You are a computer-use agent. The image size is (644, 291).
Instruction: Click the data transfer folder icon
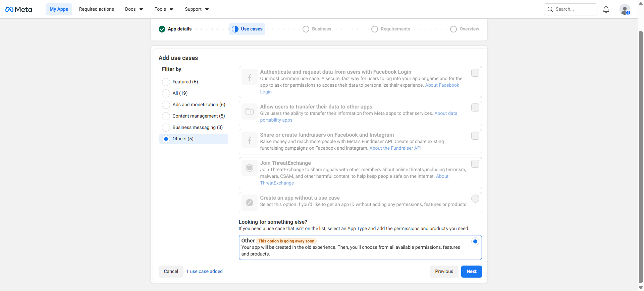coord(250,112)
